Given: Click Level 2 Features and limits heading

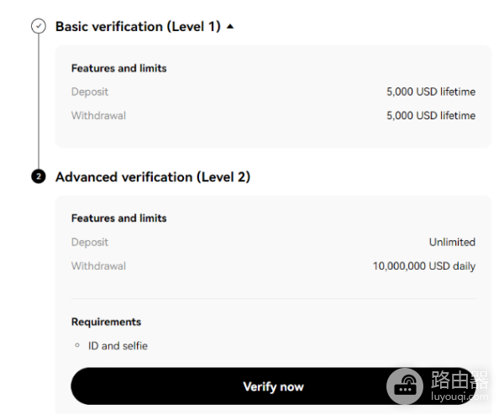Looking at the screenshot, I should coord(118,218).
